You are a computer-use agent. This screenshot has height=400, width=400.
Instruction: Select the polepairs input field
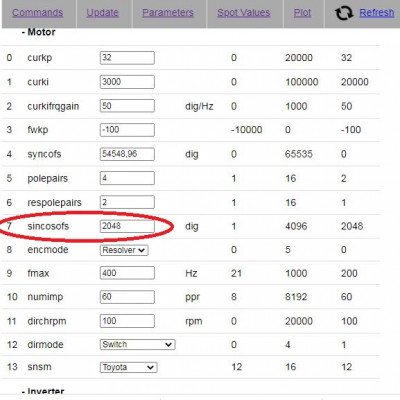point(127,178)
